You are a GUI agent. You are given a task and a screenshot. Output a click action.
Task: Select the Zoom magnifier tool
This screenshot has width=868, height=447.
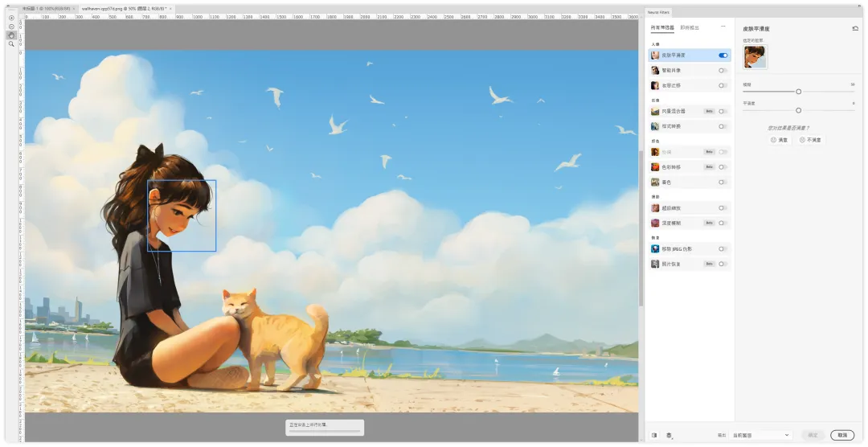coord(11,44)
